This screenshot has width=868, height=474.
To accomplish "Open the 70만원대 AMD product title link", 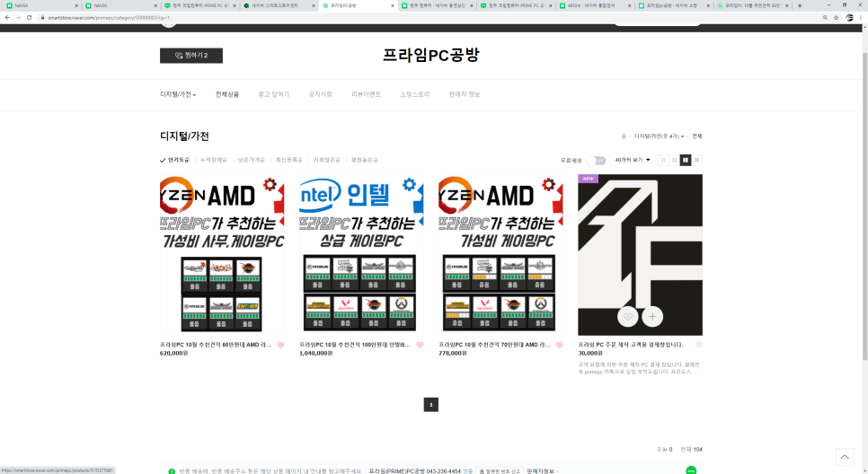I will [494, 345].
